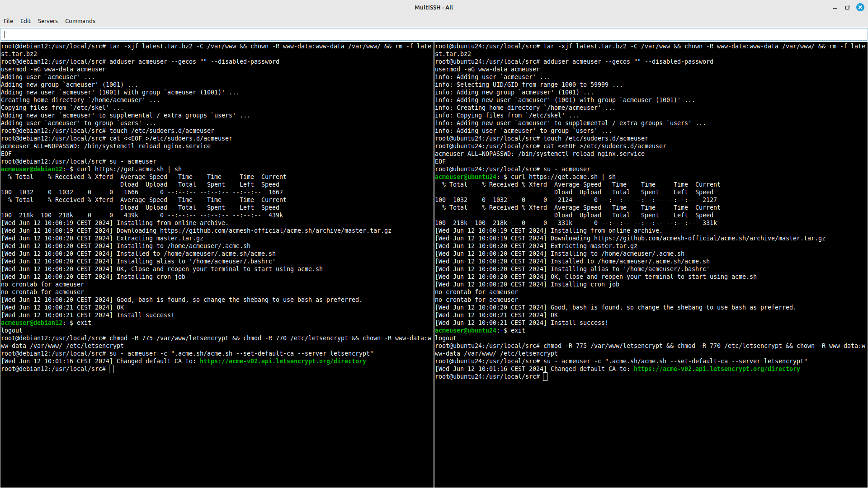Click the letsencrypt directory link in debian12 terminal
The height and width of the screenshot is (488, 868).
pyautogui.click(x=283, y=361)
